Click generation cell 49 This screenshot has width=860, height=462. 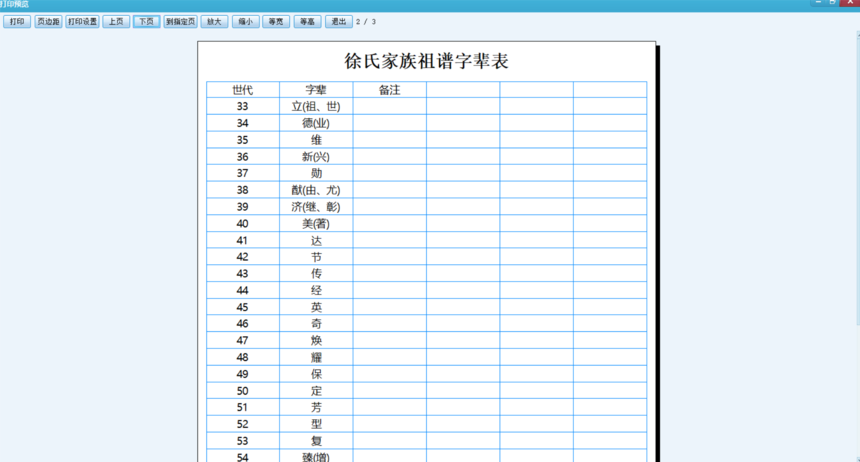(242, 374)
